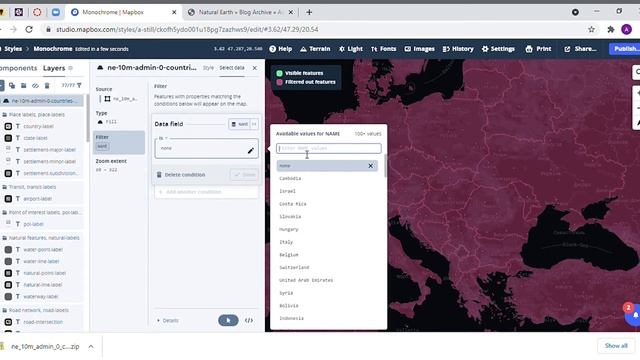Viewport: 640px width, 360px height.
Task: Select ne-10m-admin-0-countries layer in list
Action: [x=42, y=100]
